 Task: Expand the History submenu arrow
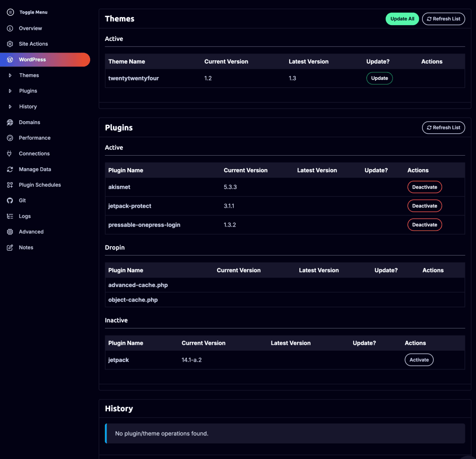click(10, 106)
